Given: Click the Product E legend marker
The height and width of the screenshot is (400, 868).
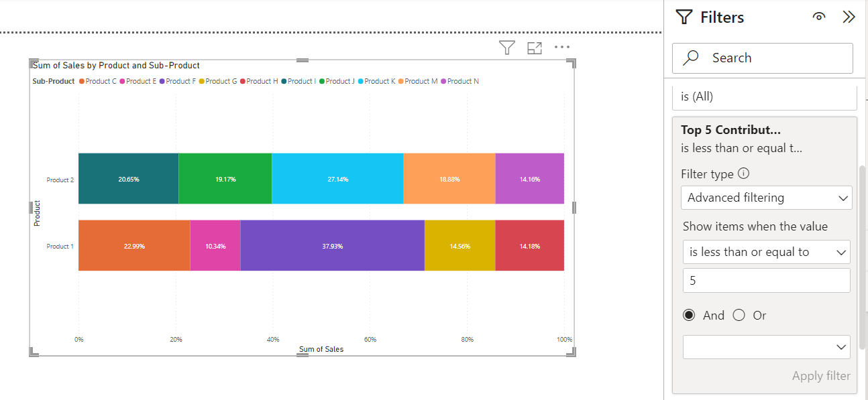Looking at the screenshot, I should [x=122, y=81].
